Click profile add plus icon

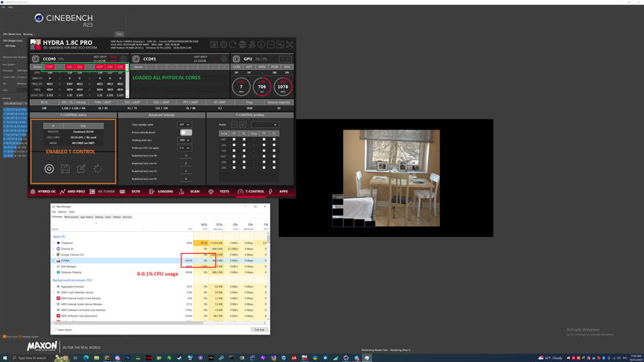tap(243, 124)
